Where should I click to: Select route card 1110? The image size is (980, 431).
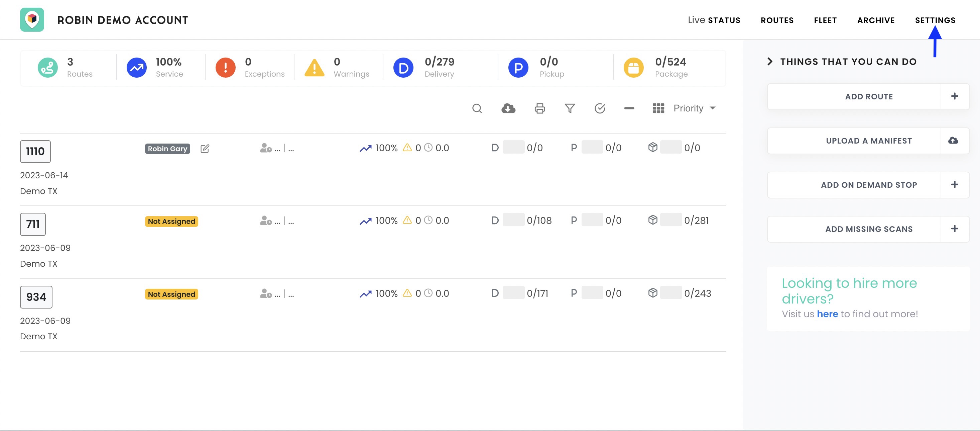point(35,151)
